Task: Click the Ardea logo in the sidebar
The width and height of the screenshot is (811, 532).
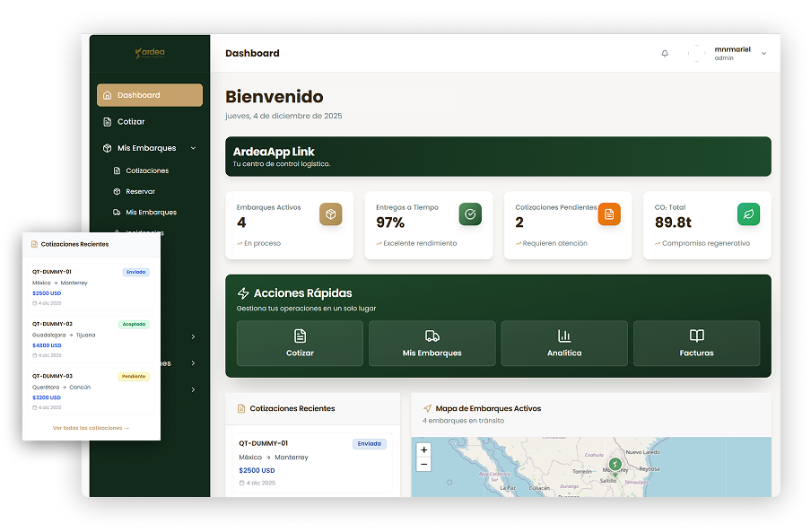Action: (150, 53)
